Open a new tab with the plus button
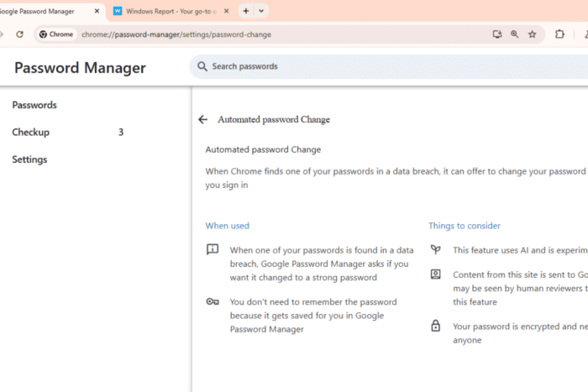Screen dimensions: 588x392 click(246, 11)
